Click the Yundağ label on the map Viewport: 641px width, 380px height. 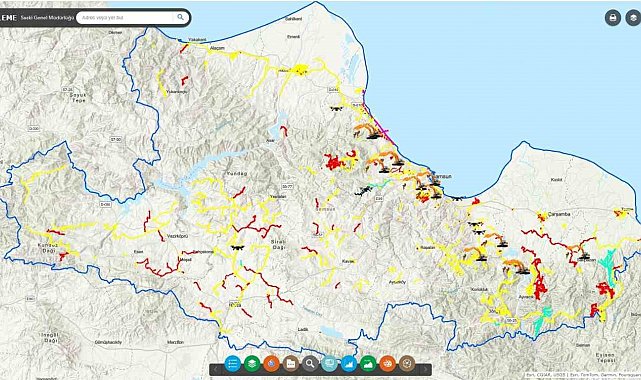[x=237, y=173]
